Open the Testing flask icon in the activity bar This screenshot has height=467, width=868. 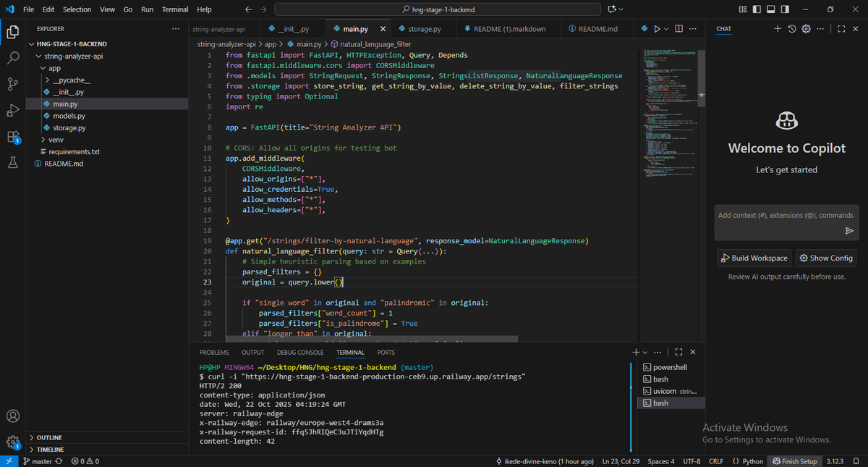pos(12,162)
